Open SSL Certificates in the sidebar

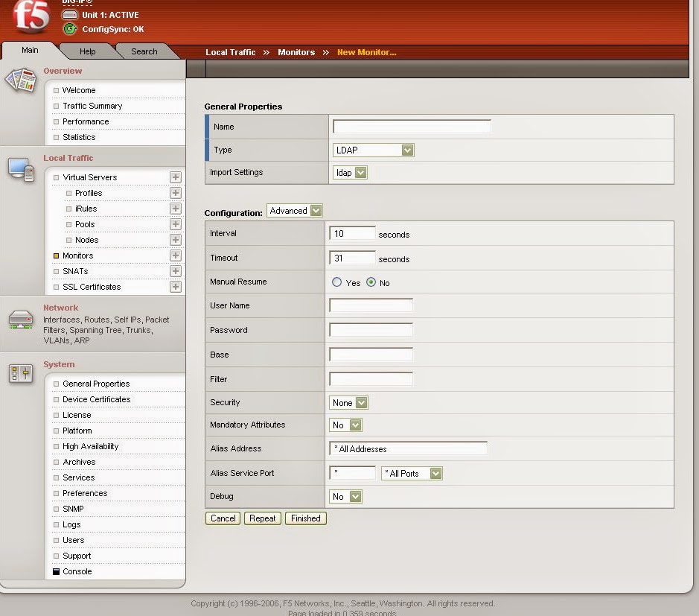(92, 287)
